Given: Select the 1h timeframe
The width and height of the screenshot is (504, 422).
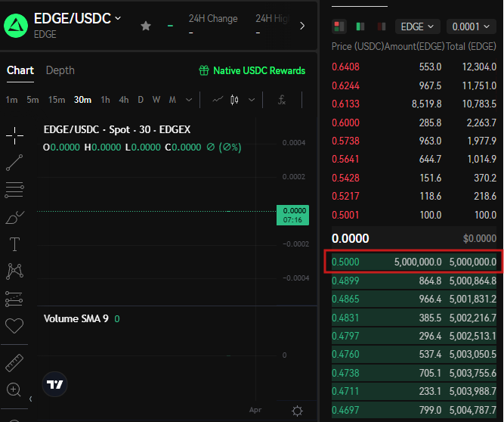Looking at the screenshot, I should pos(105,100).
